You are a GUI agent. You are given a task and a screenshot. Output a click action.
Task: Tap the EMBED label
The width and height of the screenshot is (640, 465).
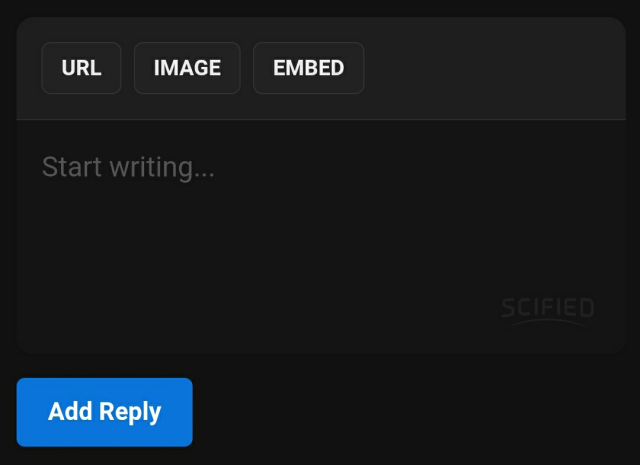point(309,68)
